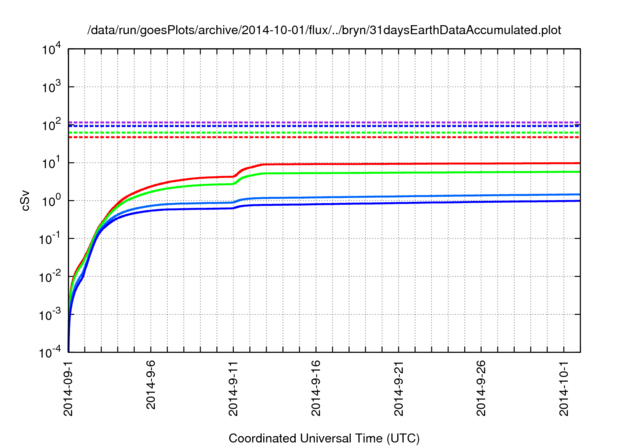
Task: Click the Coordinated Universal Time (UTC) axis label
Action: tap(324, 438)
